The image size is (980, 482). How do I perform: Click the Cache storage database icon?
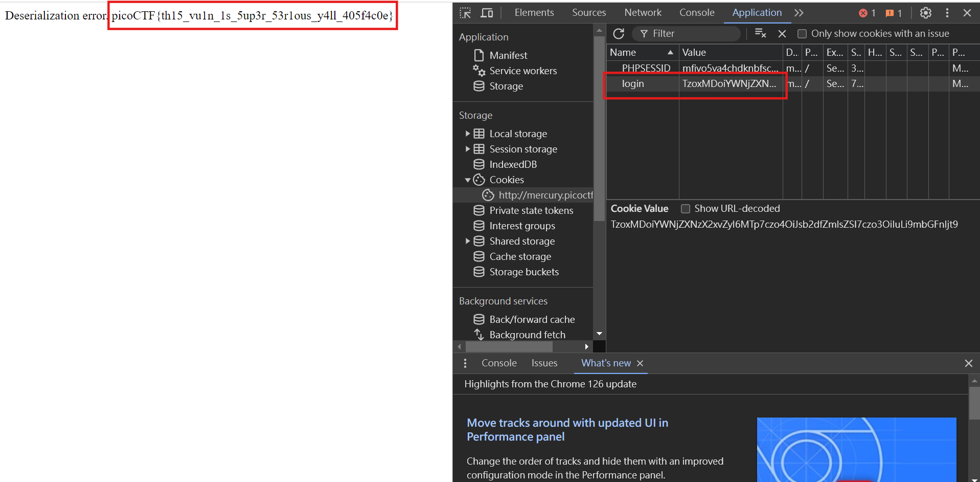(x=479, y=256)
